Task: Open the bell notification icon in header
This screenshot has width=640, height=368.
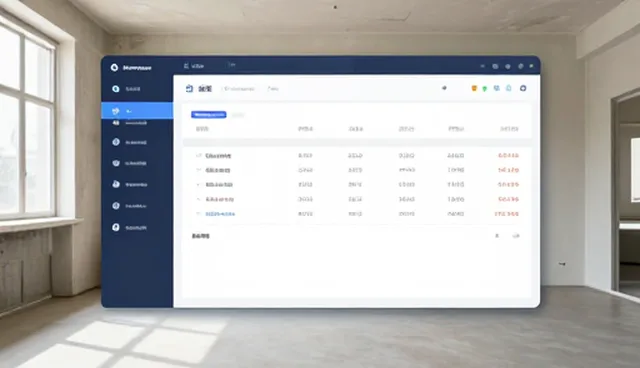Action: [509, 88]
